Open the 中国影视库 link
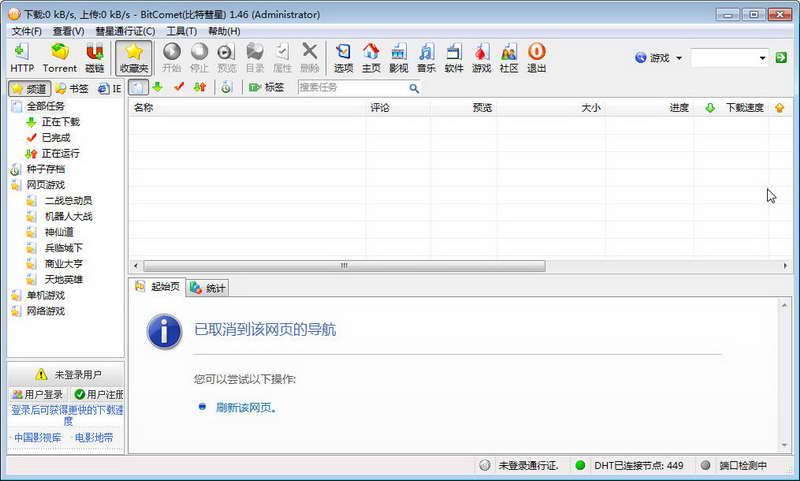Screen dimensions: 800x481 pos(37,438)
